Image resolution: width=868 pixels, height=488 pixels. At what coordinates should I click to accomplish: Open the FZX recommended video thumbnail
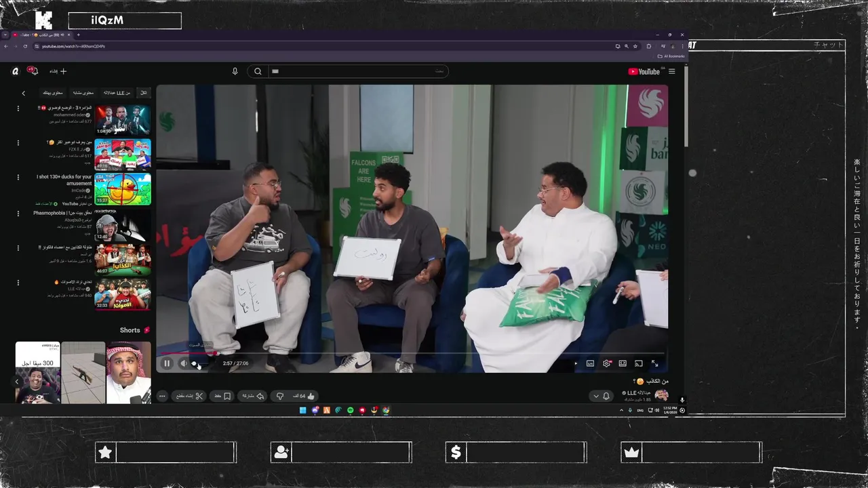(x=123, y=155)
